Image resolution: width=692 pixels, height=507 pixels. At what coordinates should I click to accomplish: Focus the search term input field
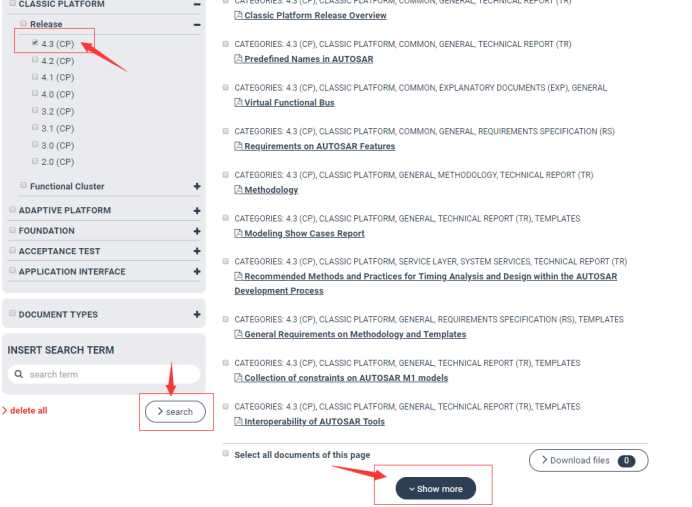(x=104, y=374)
